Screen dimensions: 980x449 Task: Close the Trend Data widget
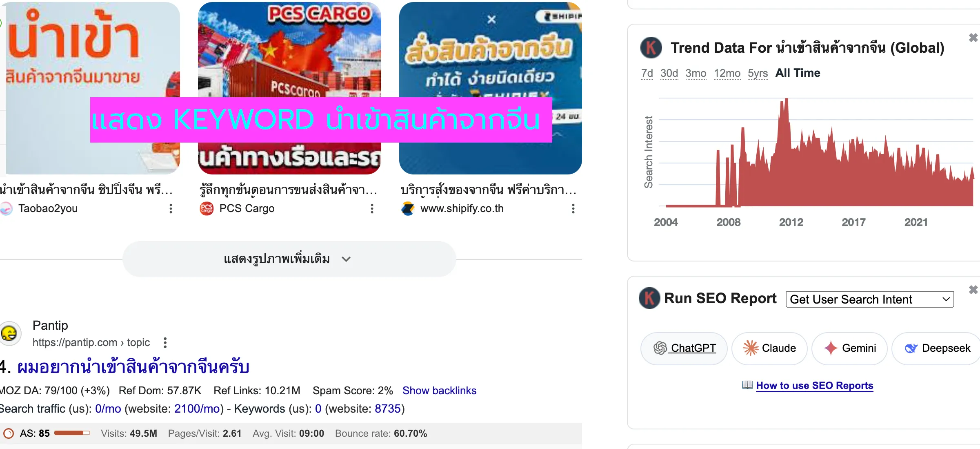pyautogui.click(x=973, y=38)
